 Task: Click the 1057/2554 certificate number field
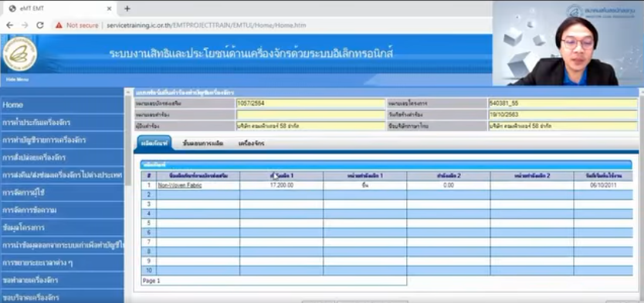click(310, 103)
